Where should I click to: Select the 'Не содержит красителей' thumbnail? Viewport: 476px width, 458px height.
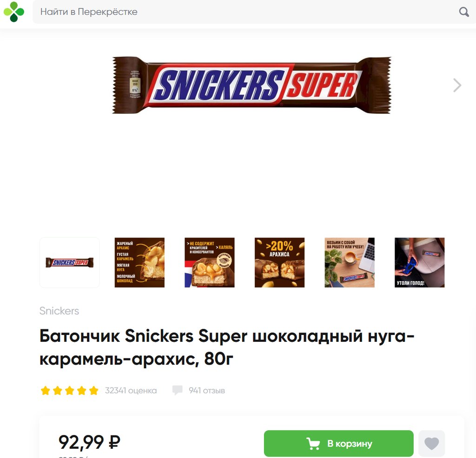click(210, 262)
